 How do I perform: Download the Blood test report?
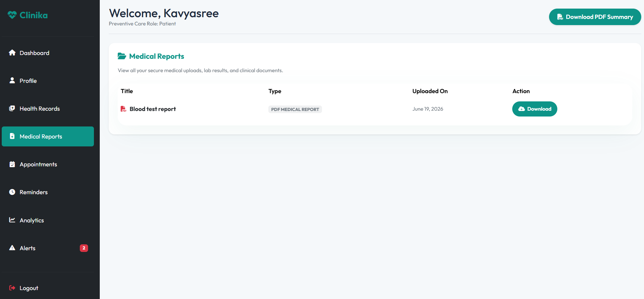[x=535, y=109]
